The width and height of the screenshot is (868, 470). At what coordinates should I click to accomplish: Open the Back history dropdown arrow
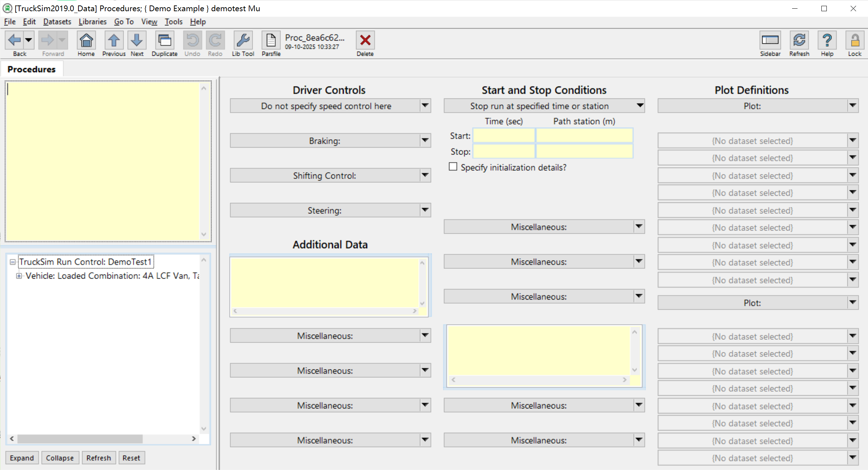pos(29,40)
